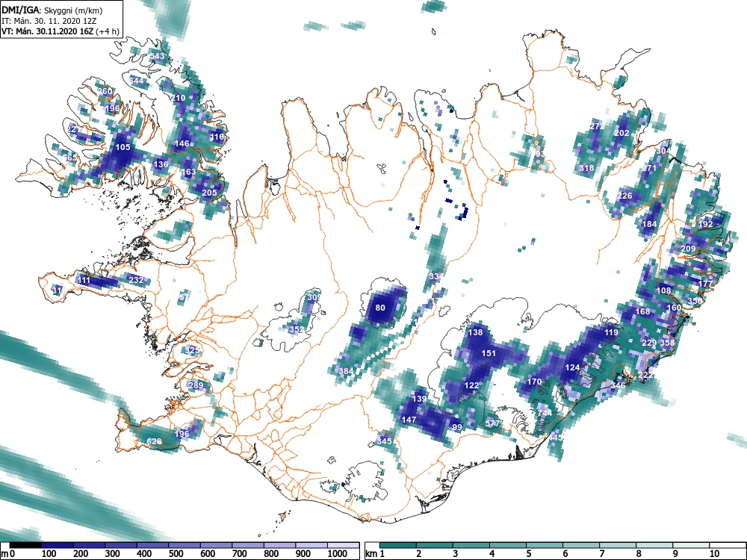This screenshot has width=747, height=560.
Task: Click the visibility value 209
Action: (x=688, y=249)
